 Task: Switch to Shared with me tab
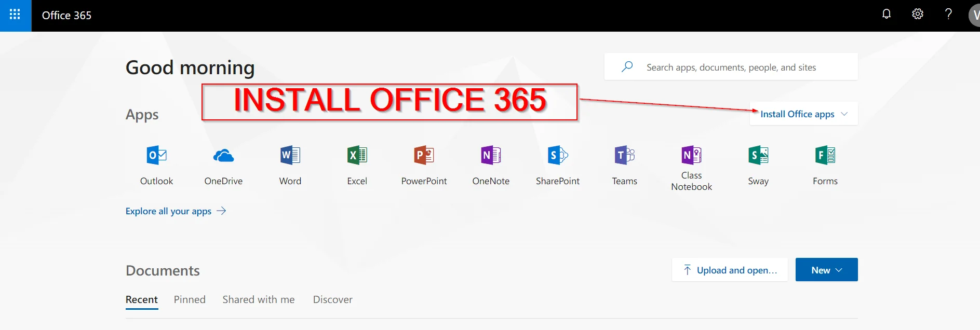pyautogui.click(x=259, y=299)
